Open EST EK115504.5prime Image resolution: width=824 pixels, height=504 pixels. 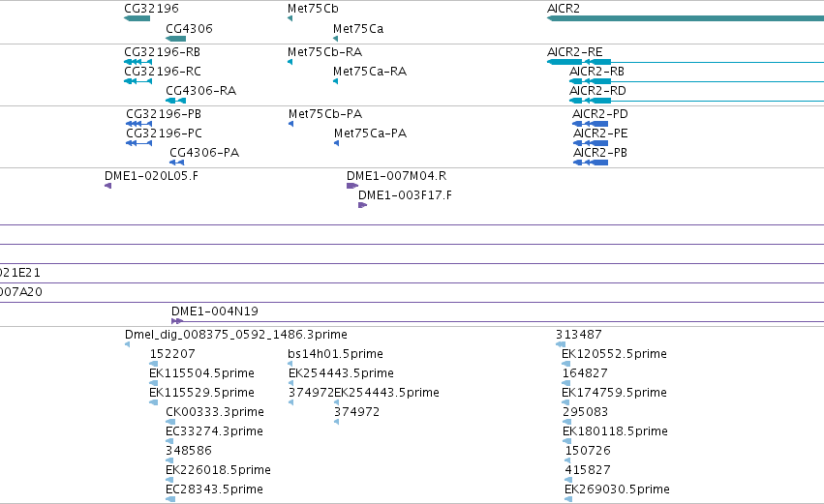click(201, 373)
